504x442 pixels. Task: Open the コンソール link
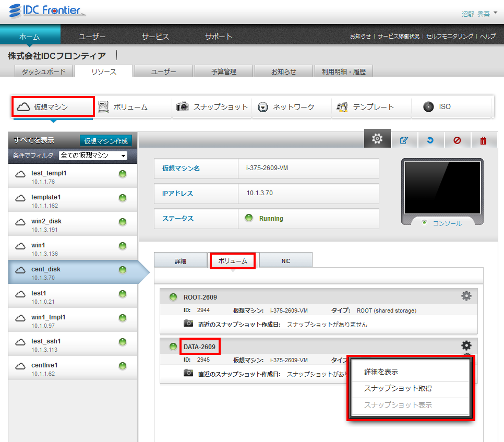447,223
